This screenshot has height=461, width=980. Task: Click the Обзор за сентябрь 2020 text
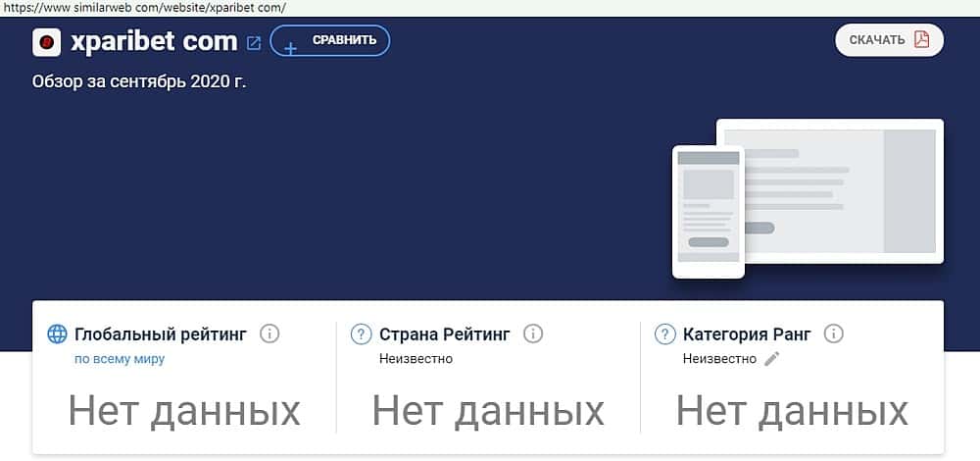pyautogui.click(x=139, y=82)
